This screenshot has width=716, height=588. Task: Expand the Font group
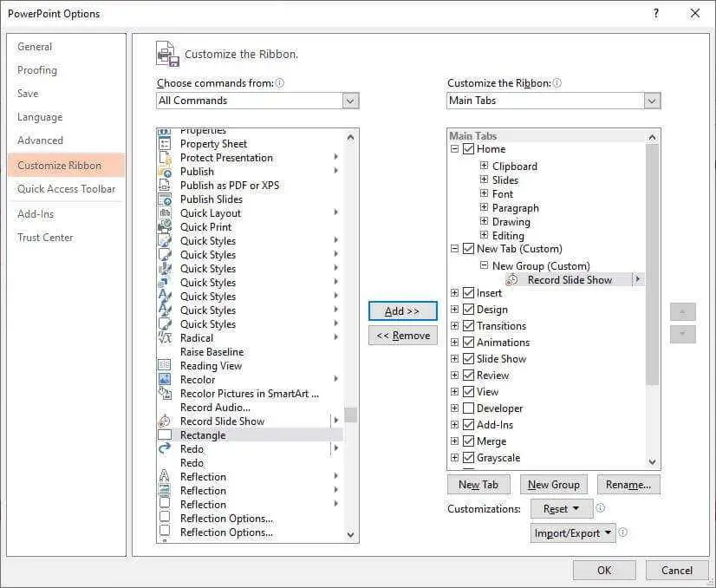pyautogui.click(x=484, y=193)
